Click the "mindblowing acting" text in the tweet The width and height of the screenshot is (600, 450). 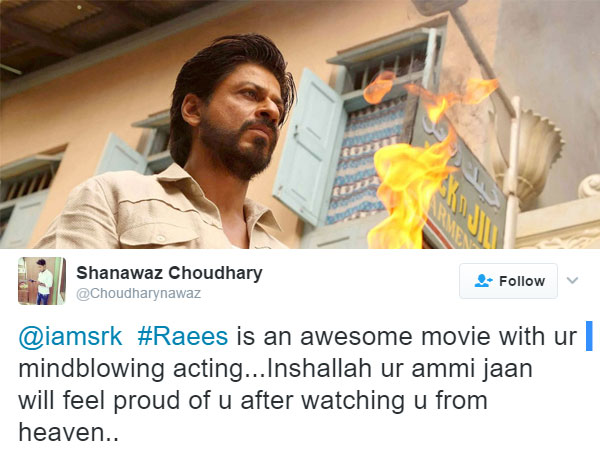[131, 369]
